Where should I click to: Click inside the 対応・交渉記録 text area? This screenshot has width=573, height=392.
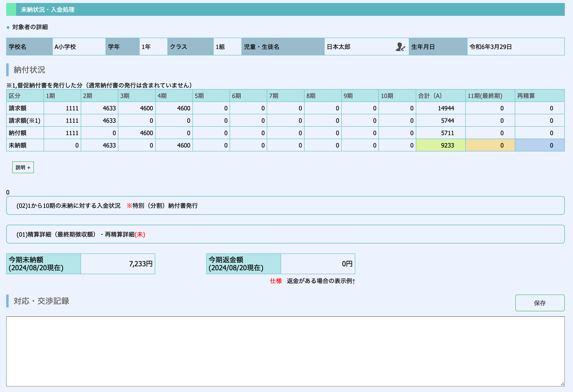pyautogui.click(x=285, y=351)
